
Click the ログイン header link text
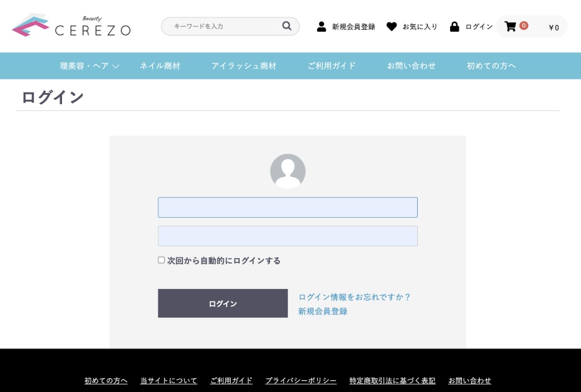(x=479, y=27)
